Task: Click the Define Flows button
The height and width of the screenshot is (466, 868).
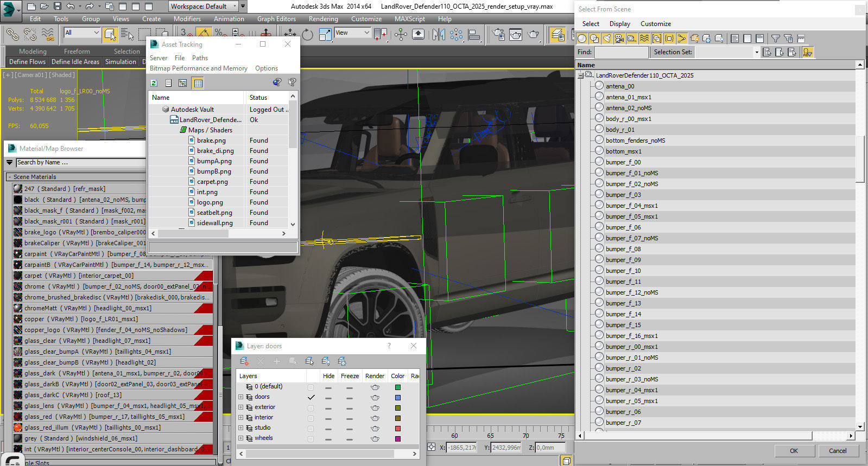Action: tap(27, 62)
